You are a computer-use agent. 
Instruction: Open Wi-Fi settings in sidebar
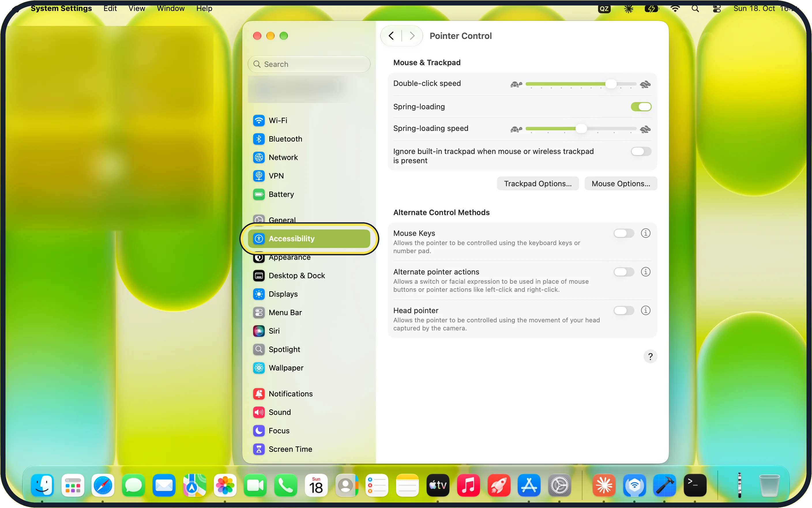(309, 120)
